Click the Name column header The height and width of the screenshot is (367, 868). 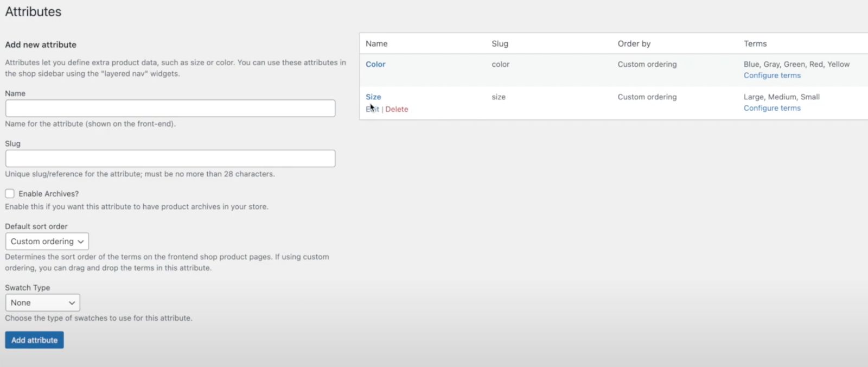[376, 43]
